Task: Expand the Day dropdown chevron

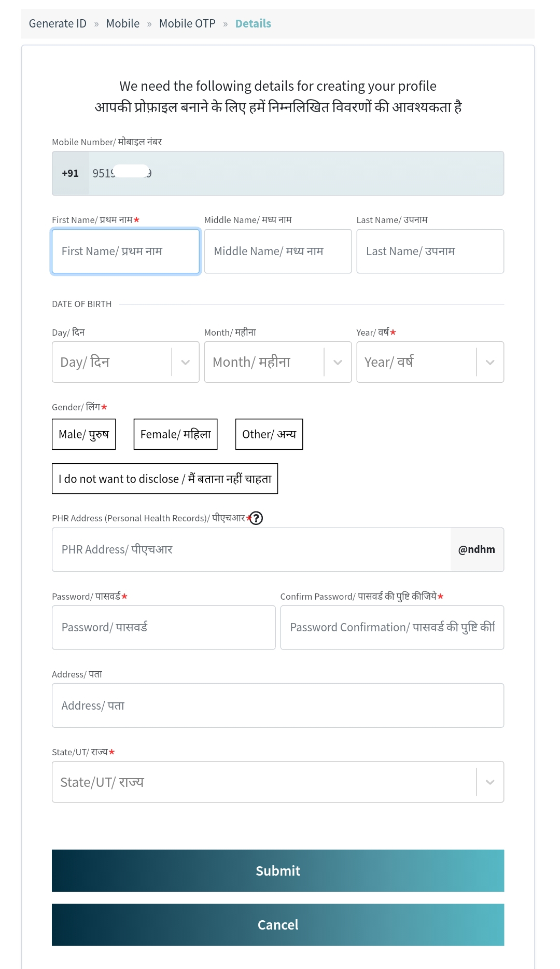Action: click(x=186, y=362)
